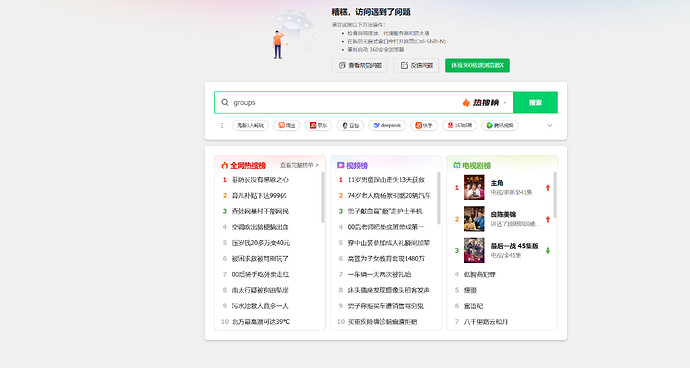Screen dimensions: 690x368
Task: Open the 京东 (JD) shortcut chip
Action: click(319, 125)
